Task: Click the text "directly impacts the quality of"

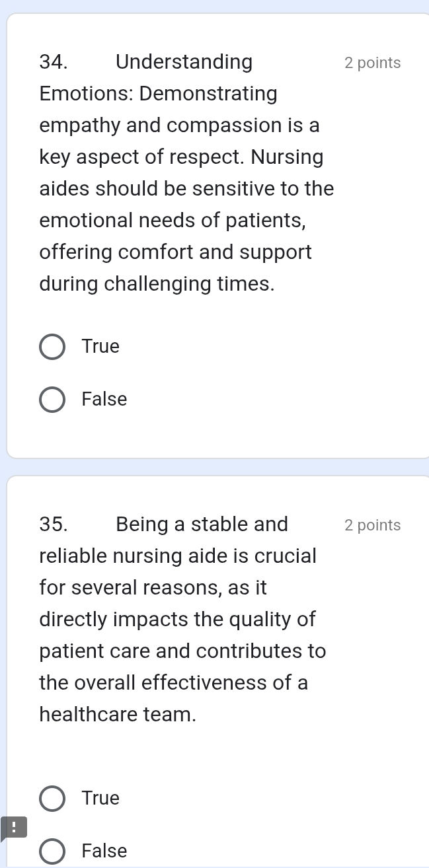Action: pos(178,620)
